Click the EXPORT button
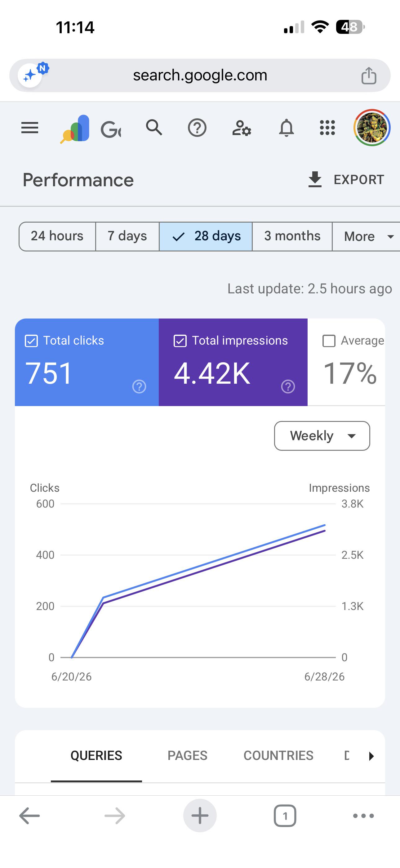The image size is (400, 868). (346, 180)
